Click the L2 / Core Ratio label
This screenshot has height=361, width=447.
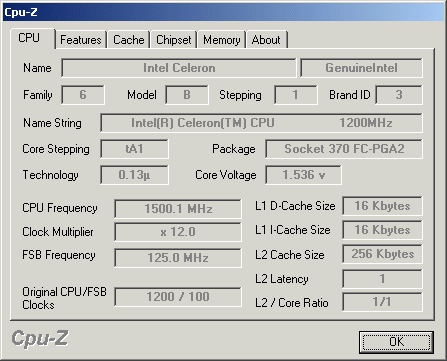point(292,303)
